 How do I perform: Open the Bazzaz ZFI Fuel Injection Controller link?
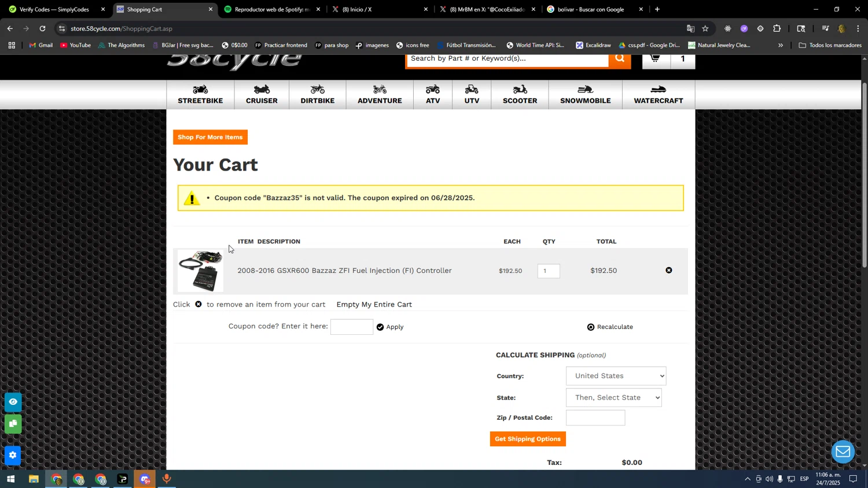pos(344,271)
